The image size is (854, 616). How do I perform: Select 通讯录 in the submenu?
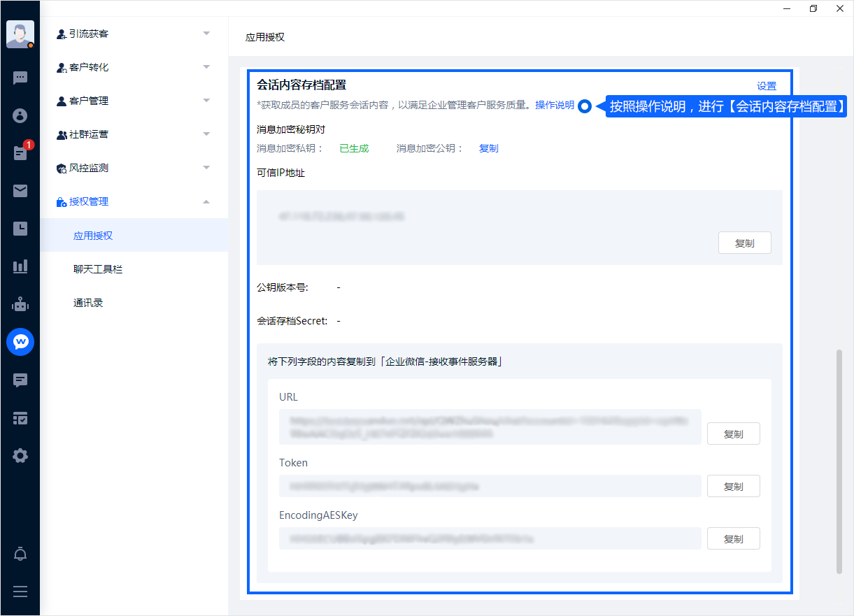pos(88,303)
